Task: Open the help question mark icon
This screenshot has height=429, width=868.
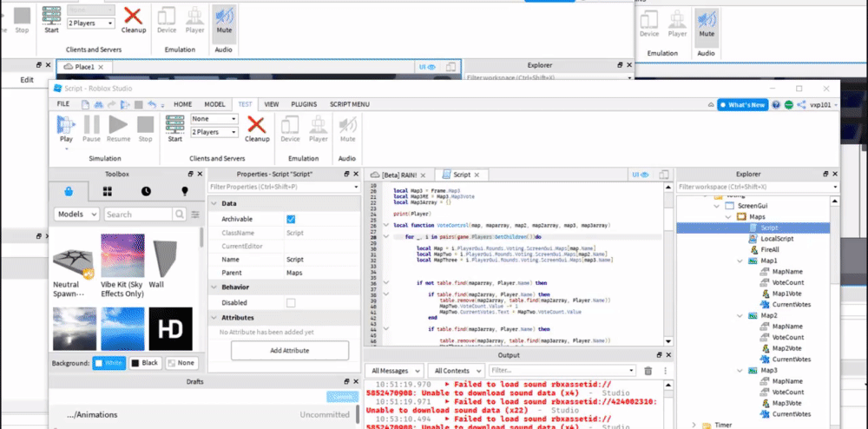Action: (x=776, y=104)
